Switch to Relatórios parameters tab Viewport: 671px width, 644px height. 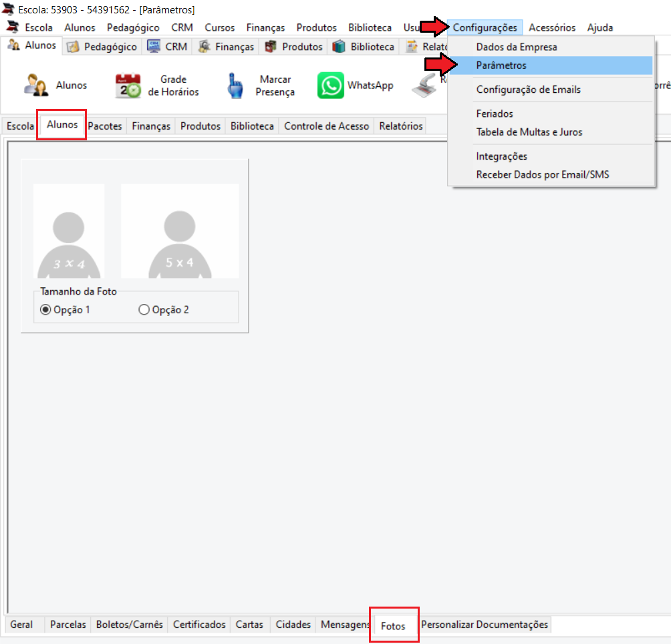point(401,126)
